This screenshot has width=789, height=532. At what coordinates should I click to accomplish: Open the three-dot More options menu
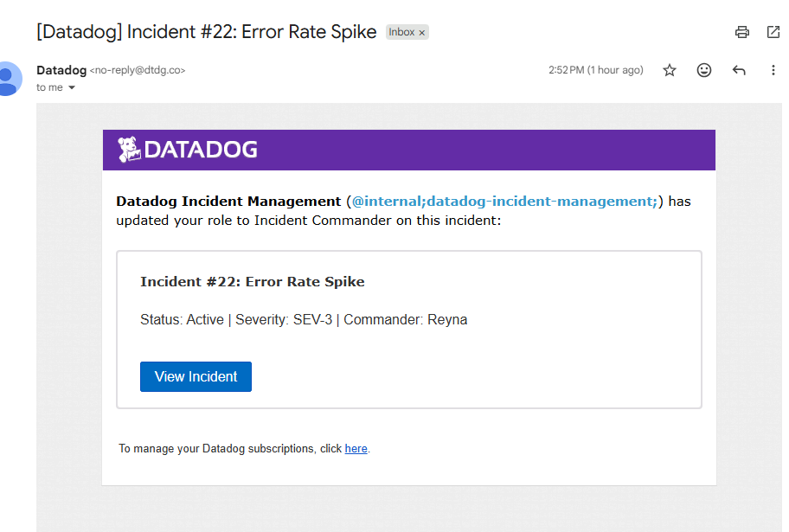click(x=773, y=70)
